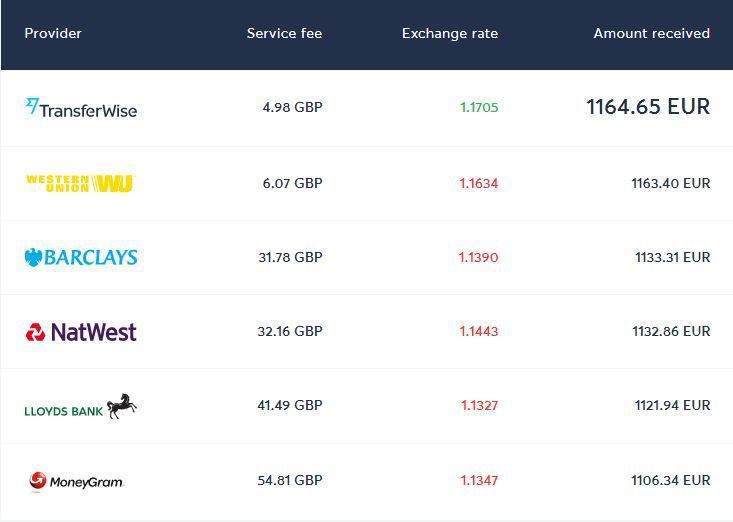Viewport: 733px width, 522px height.
Task: Select Lloyds Bank's 1121.94 EUR amount
Action: 672,405
